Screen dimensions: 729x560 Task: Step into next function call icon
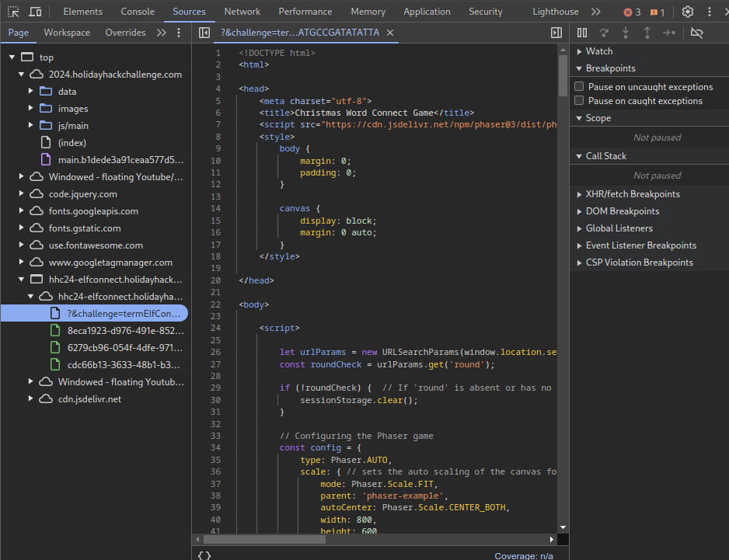tap(626, 33)
